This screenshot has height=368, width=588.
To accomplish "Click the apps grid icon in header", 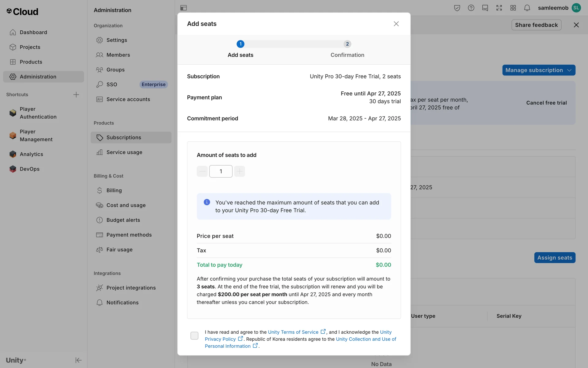I will tap(513, 8).
